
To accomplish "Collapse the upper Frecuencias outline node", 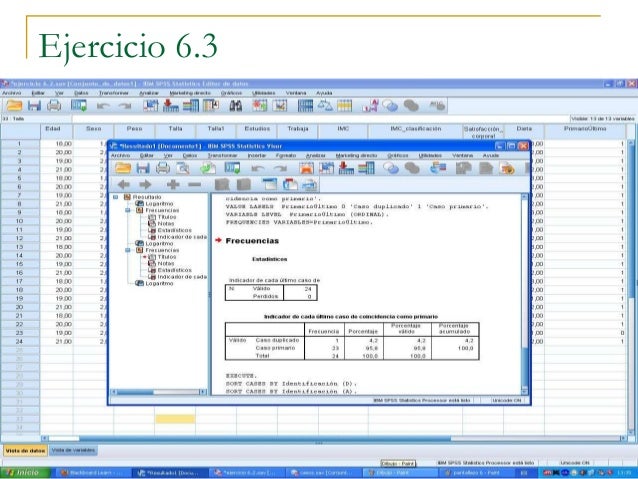I will point(128,210).
